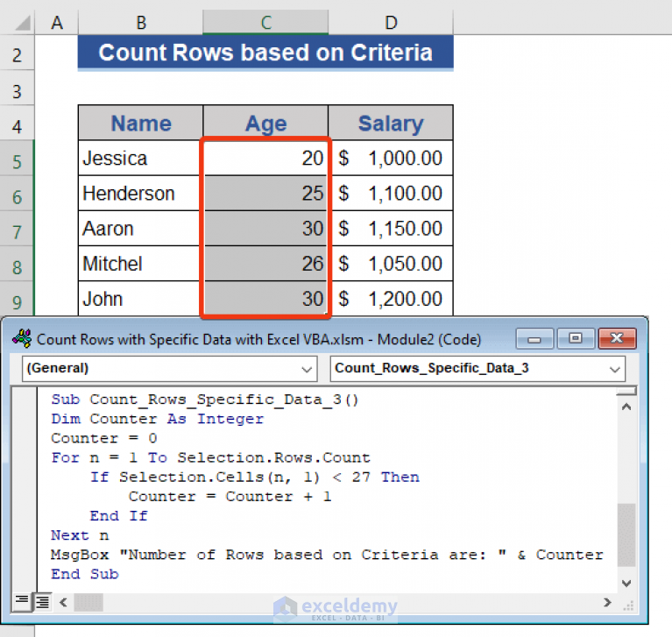Viewport: 672px width, 637px height.
Task: Click the vertical scrollbar thumb in the code window
Action: coord(626,535)
